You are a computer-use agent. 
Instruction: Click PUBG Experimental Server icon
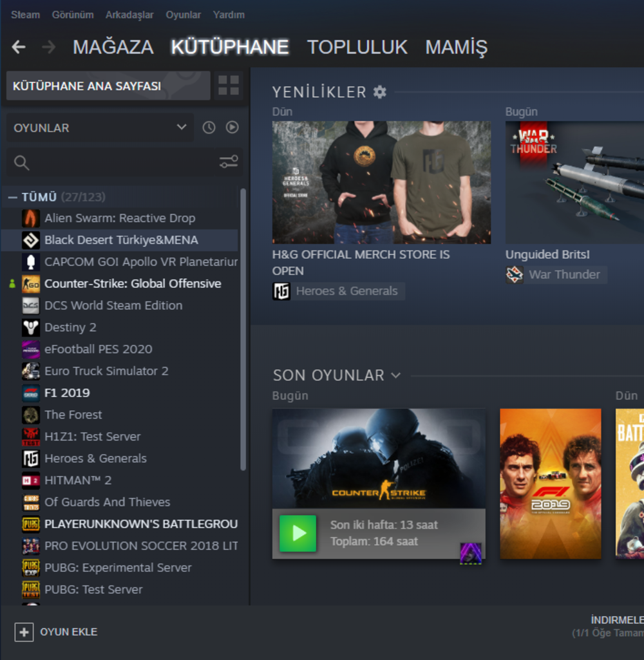[x=31, y=568]
